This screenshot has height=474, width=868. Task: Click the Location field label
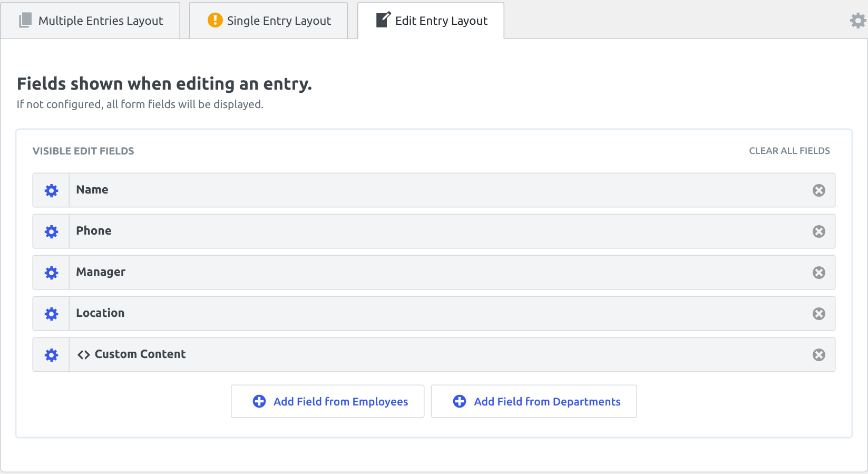pyautogui.click(x=100, y=313)
